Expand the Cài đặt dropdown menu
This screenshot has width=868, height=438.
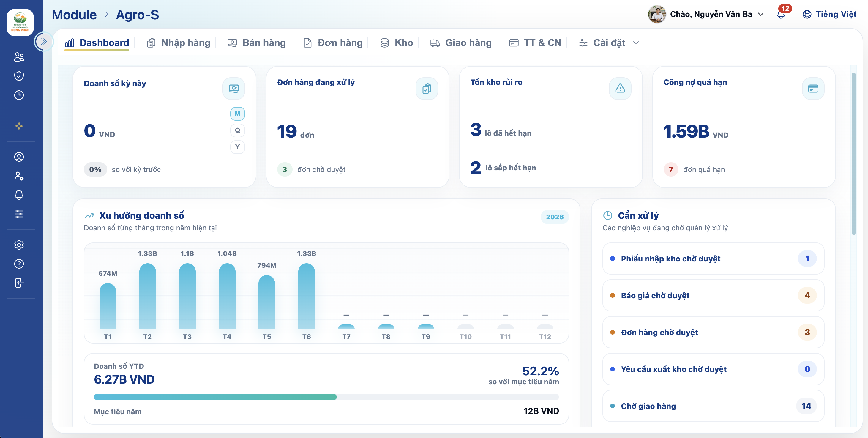click(x=609, y=43)
